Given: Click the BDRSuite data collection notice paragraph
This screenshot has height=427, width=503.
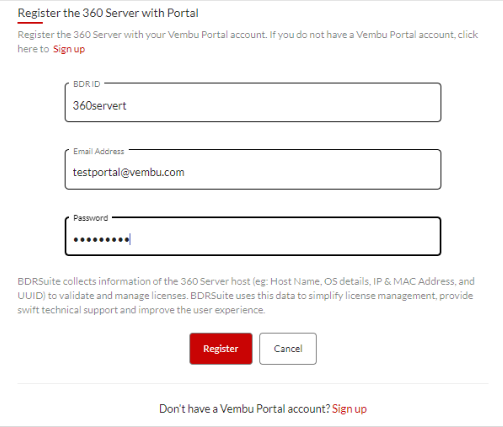Looking at the screenshot, I should point(246,296).
